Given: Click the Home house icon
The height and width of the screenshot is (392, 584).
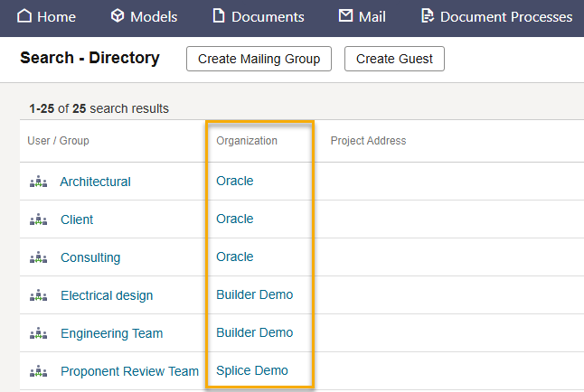Looking at the screenshot, I should tap(24, 16).
